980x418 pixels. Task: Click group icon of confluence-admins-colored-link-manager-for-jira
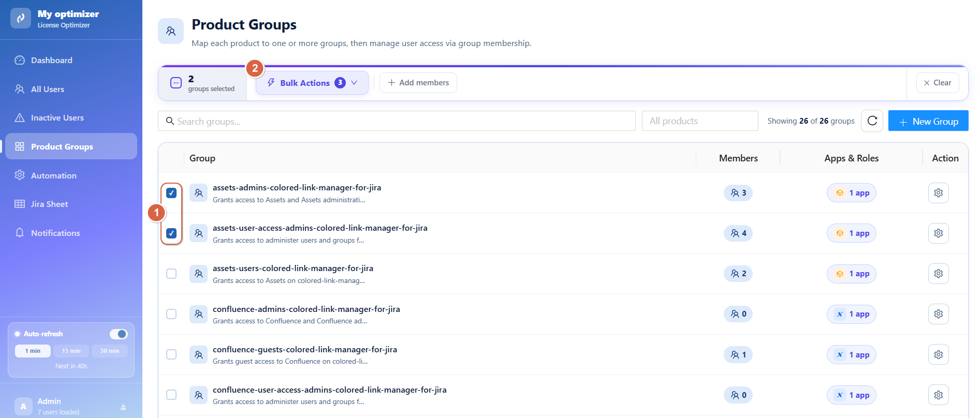pyautogui.click(x=198, y=314)
